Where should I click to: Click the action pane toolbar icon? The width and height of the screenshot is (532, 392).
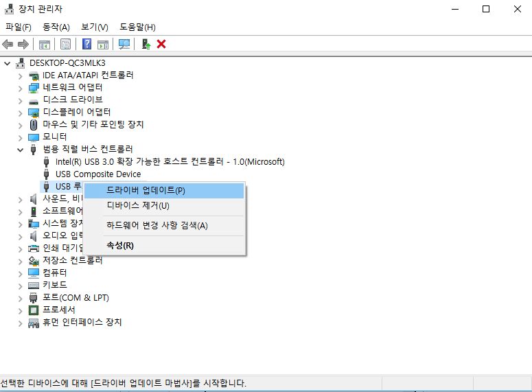click(x=103, y=44)
